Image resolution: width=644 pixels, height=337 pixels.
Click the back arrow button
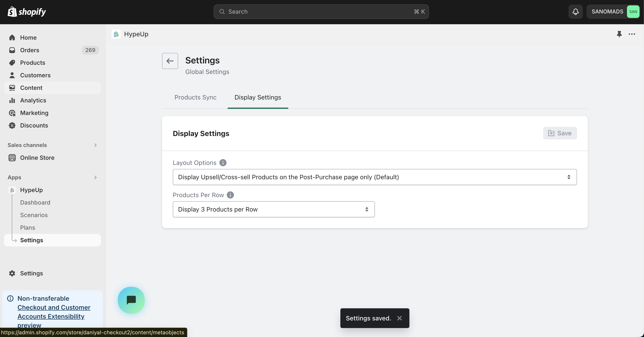coord(170,61)
